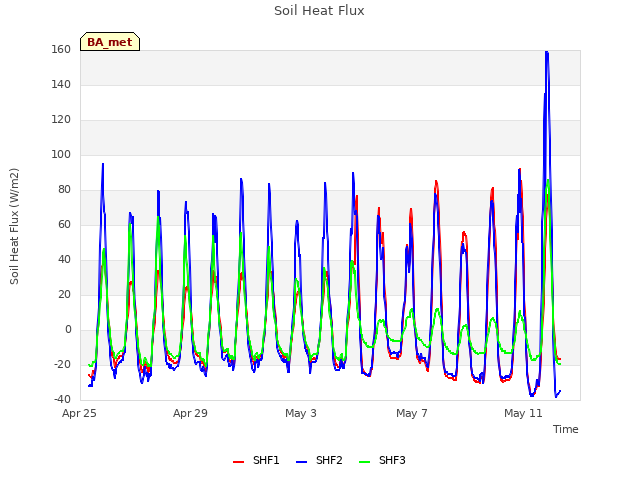Click the 60 y-axis tick label

pyautogui.click(x=64, y=225)
